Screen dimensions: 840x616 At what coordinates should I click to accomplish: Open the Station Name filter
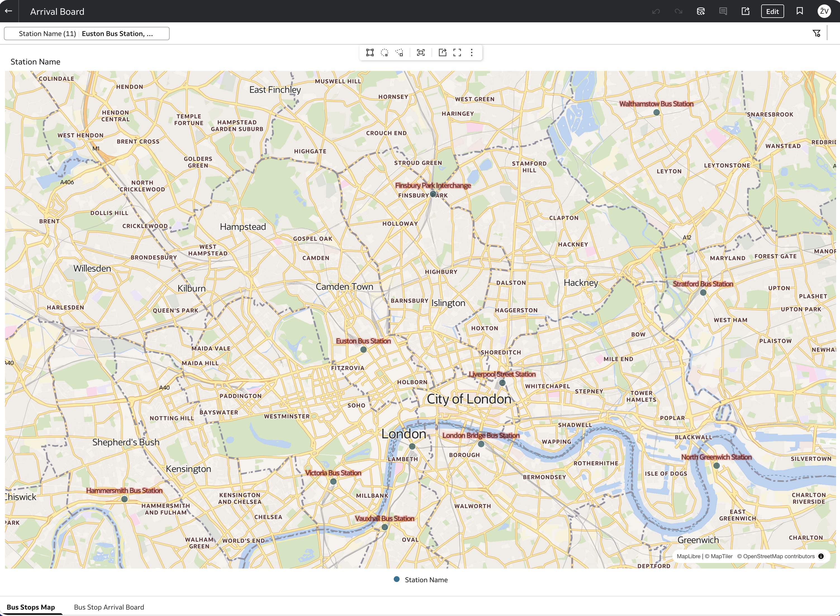point(87,34)
